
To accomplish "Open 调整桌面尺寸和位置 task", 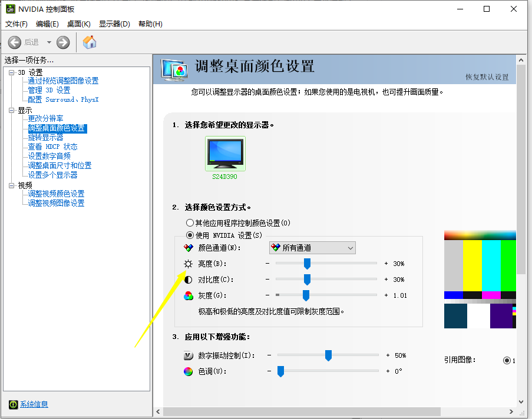I will (x=60, y=165).
